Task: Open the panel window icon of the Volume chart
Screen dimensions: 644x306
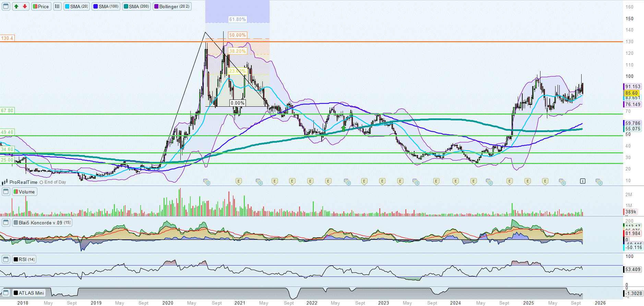Action: tap(6, 192)
